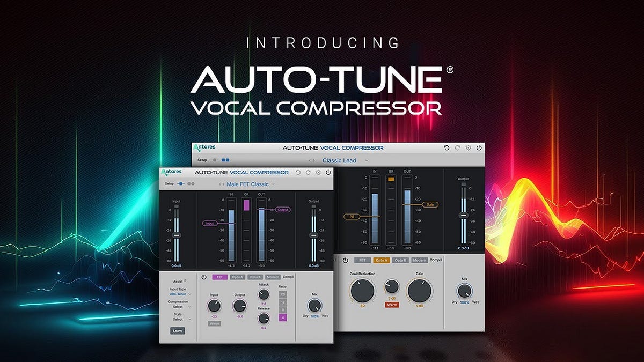Screen dimensions: 644x362
Task: Click undo icon in Male FET Classic window
Action: tap(298, 173)
